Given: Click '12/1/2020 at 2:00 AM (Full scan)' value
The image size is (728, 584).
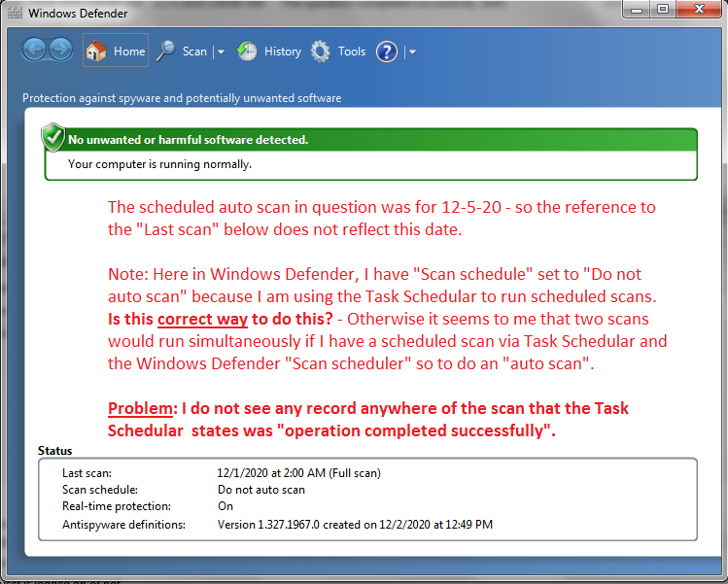Looking at the screenshot, I should pos(299,473).
